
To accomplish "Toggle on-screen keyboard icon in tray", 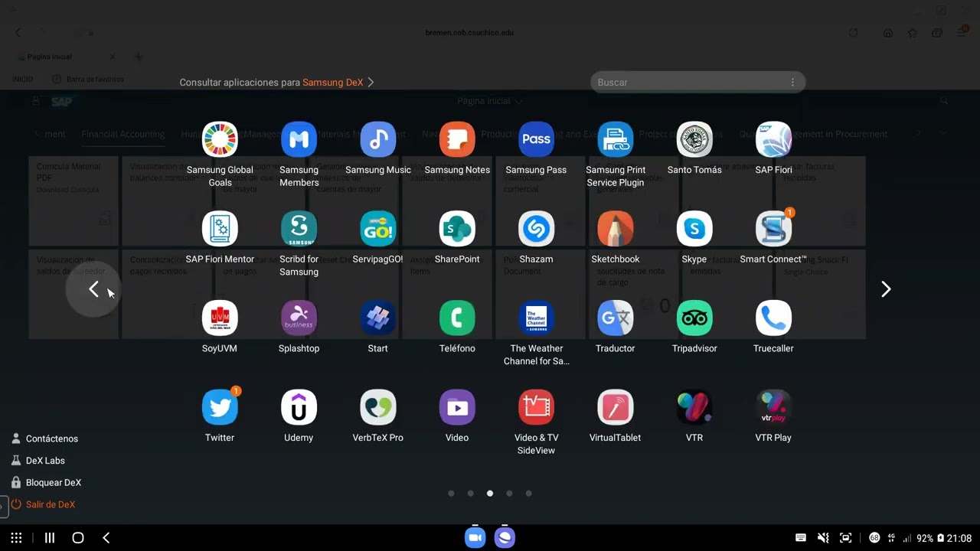I will [x=800, y=538].
